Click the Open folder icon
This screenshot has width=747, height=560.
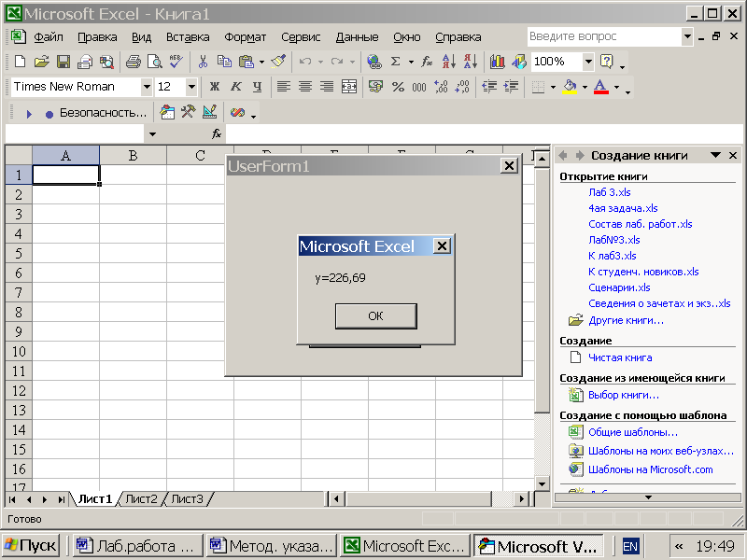[42, 62]
